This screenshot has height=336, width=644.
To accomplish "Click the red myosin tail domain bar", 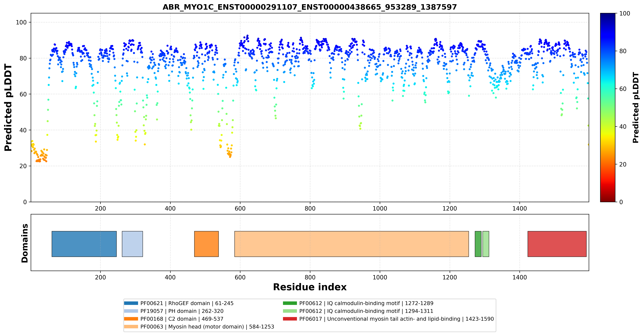I will 557,244.
